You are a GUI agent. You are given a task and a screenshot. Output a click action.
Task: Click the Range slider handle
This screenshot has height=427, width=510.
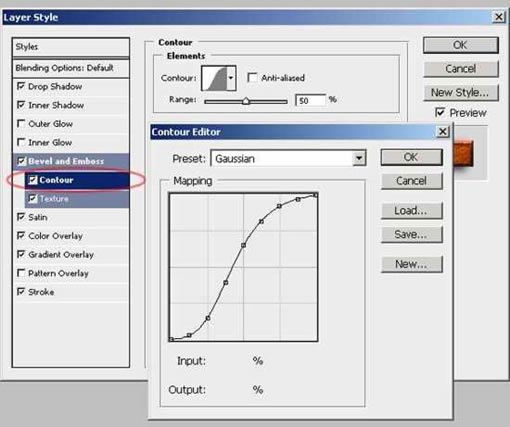coord(246,101)
